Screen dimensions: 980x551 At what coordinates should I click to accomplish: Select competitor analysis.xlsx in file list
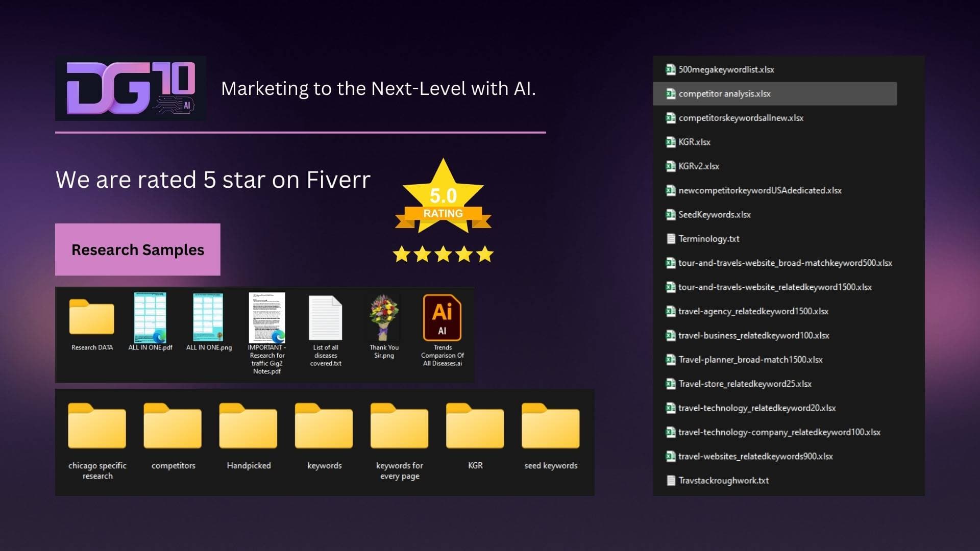[724, 94]
